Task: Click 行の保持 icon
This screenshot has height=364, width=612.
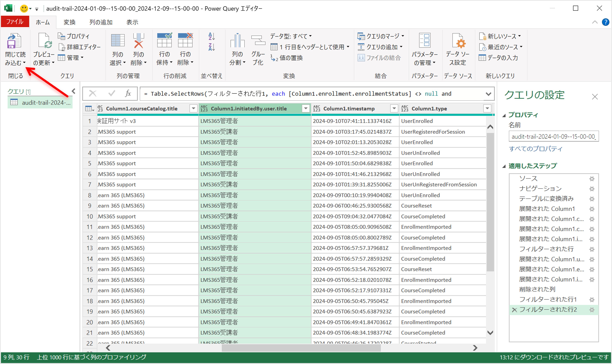Action: click(x=164, y=40)
